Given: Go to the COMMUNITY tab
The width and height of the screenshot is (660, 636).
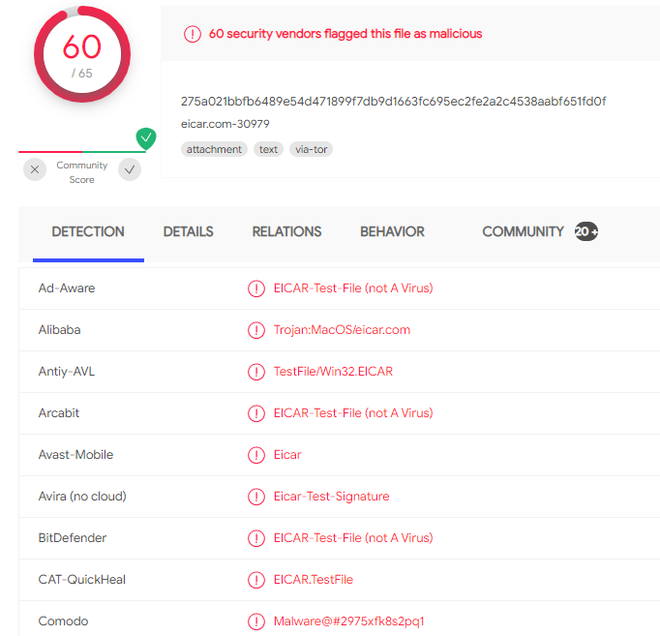Looking at the screenshot, I should click(523, 232).
